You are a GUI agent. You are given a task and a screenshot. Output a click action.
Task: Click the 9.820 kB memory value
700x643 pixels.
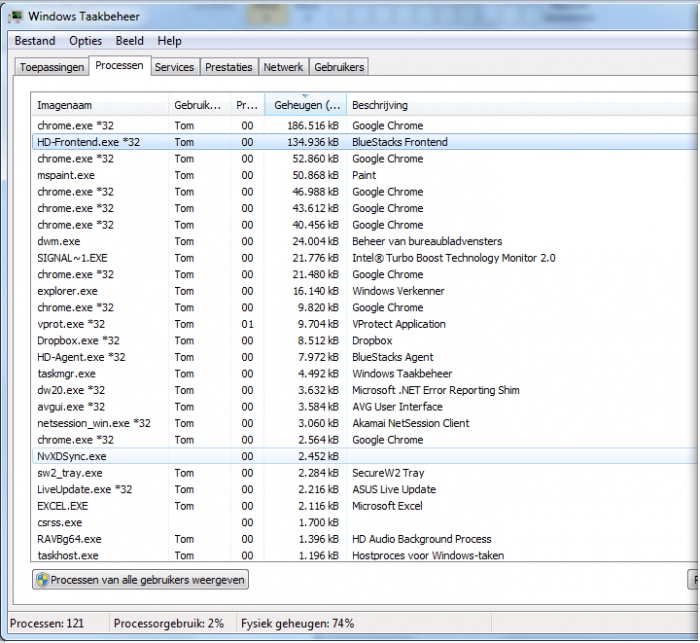[x=318, y=307]
